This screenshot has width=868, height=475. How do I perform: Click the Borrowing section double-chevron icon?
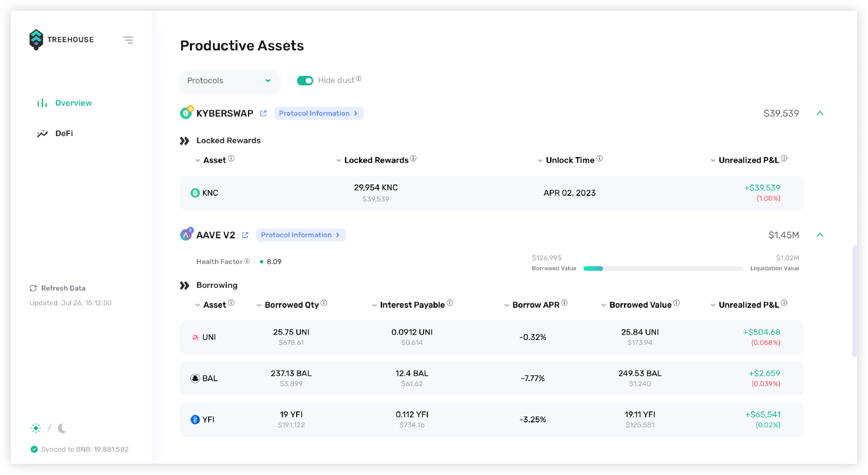click(184, 286)
